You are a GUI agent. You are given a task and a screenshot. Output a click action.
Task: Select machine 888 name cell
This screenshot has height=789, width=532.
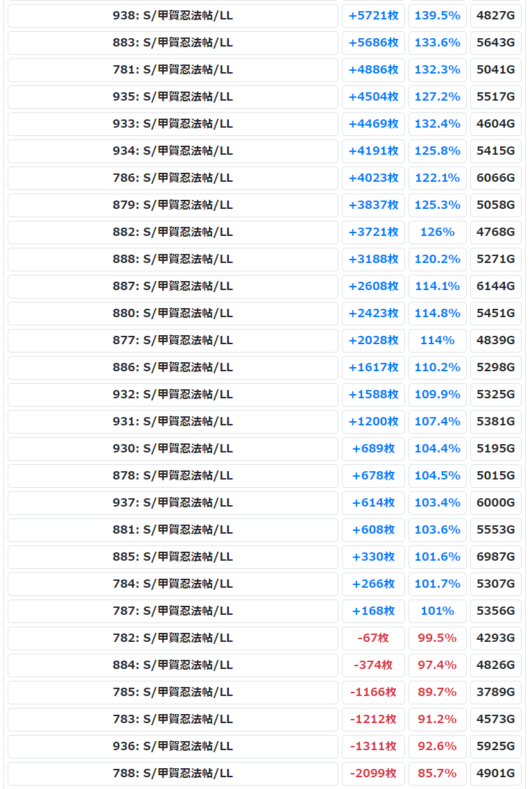[173, 259]
